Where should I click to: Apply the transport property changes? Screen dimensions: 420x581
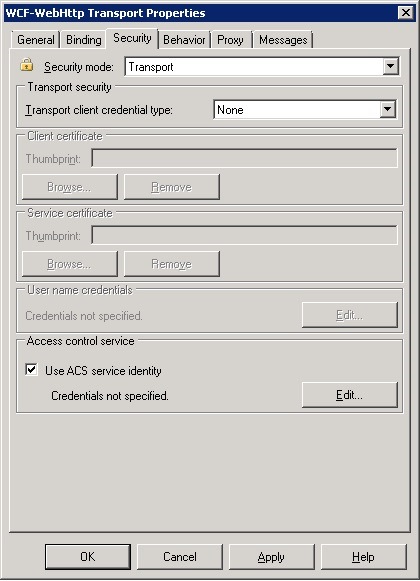(x=271, y=557)
